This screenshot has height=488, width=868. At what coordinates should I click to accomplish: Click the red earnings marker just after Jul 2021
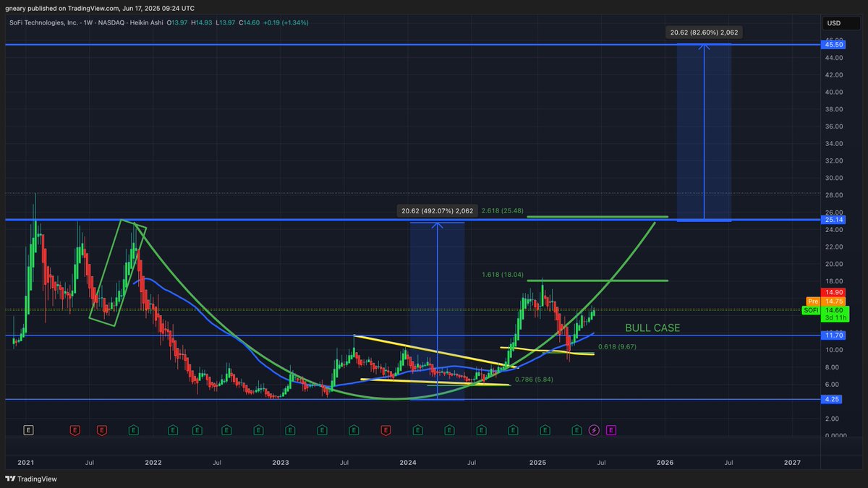point(101,430)
